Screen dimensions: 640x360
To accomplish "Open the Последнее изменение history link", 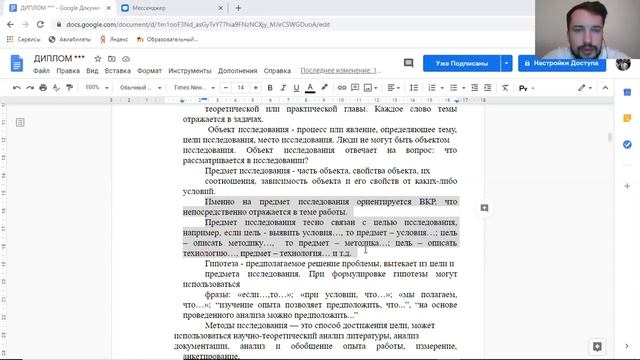I will point(340,71).
